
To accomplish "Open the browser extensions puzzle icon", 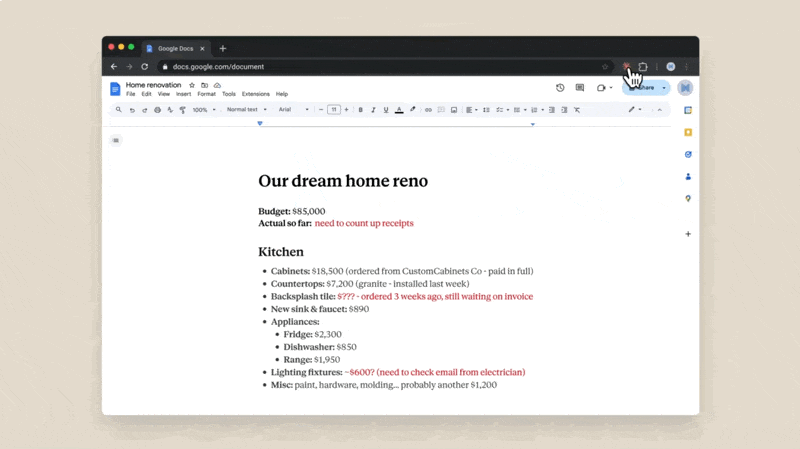I will (x=643, y=67).
